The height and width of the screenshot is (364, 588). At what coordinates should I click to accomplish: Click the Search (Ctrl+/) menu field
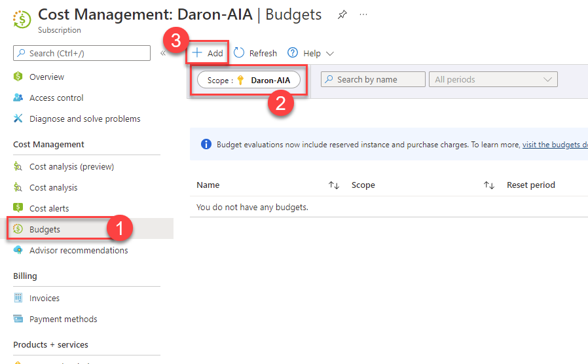click(82, 53)
